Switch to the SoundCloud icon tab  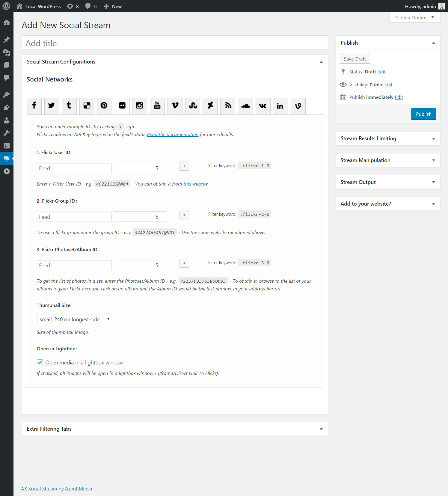(x=245, y=106)
